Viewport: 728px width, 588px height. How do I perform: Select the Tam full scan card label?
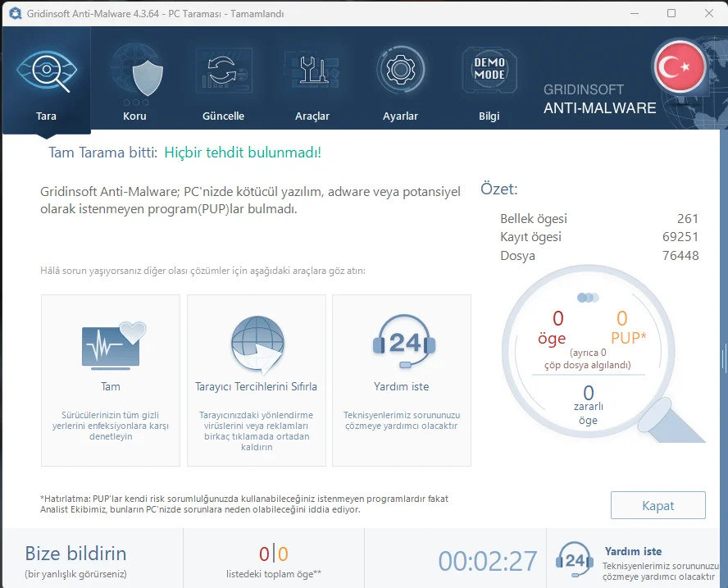111,386
